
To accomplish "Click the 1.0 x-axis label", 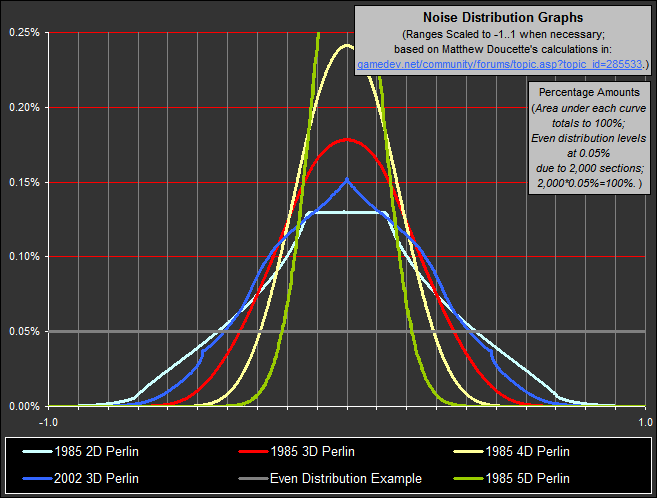I will point(646,422).
